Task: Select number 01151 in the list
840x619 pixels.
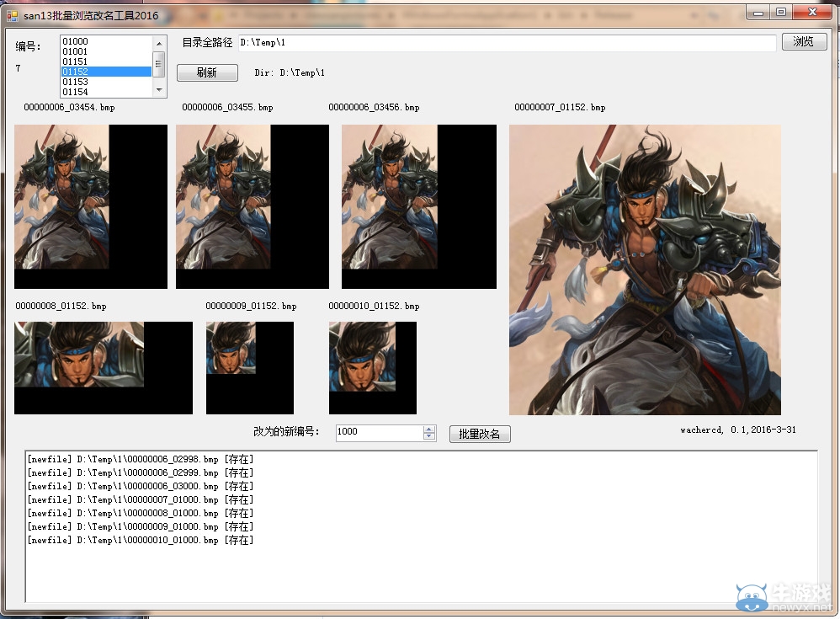Action: (x=107, y=61)
